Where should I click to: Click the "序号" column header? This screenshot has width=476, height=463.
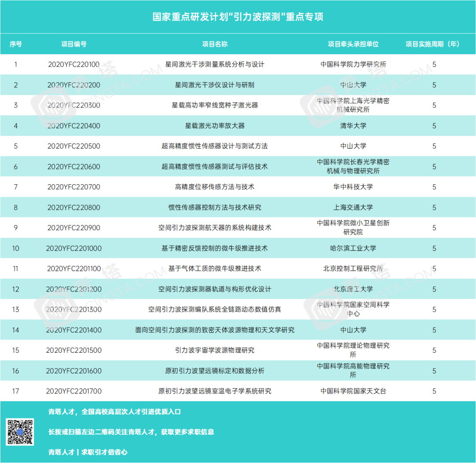click(x=15, y=44)
